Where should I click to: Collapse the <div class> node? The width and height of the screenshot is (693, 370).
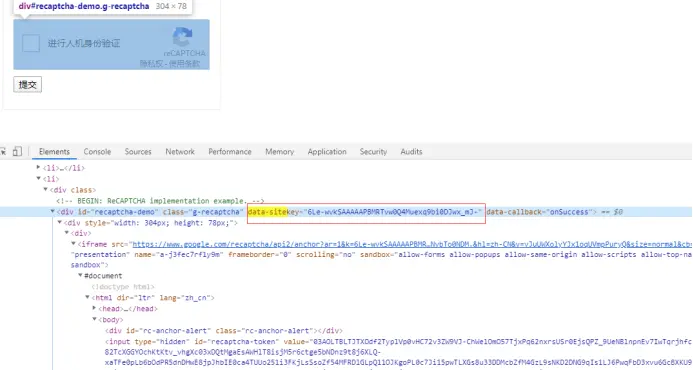click(x=46, y=190)
